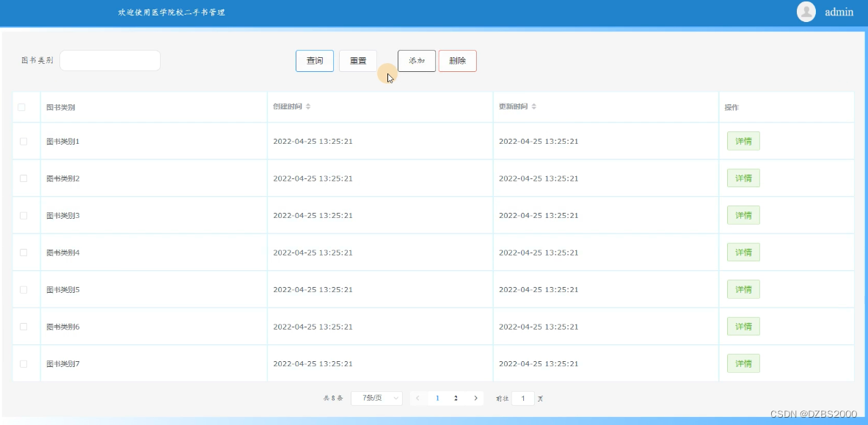Screen dimensions: 868x425
Task: View 详情 for 图书类别4
Action: [743, 252]
